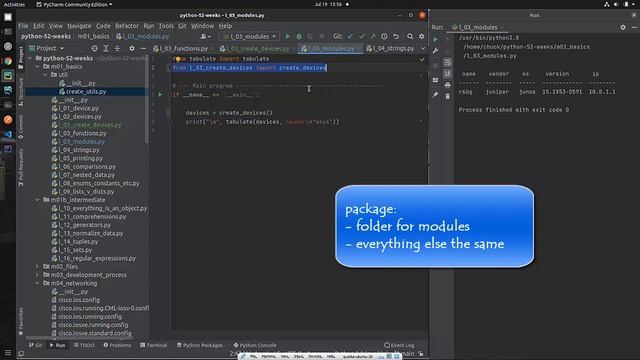The image size is (640, 360).
Task: Click the Git commit checkmark icon
Action: click(x=362, y=36)
